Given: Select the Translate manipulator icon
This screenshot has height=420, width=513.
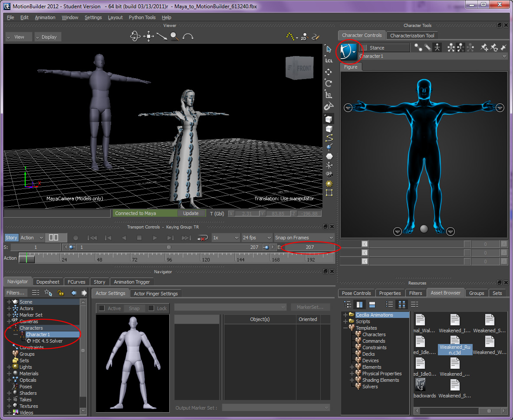Looking at the screenshot, I should pyautogui.click(x=329, y=72).
